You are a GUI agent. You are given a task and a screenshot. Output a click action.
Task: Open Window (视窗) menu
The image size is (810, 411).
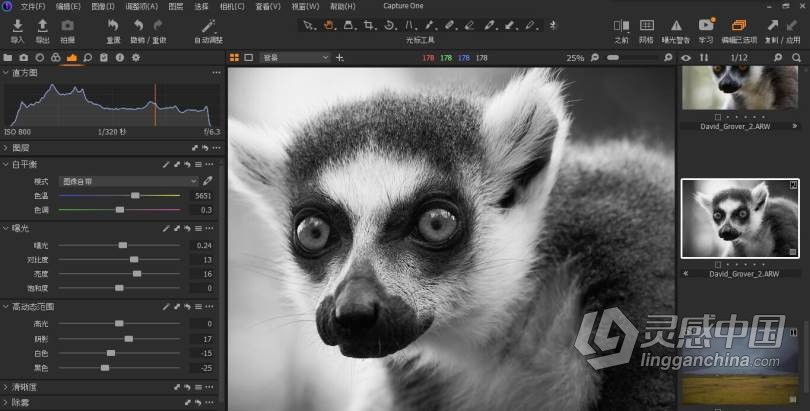tap(305, 6)
